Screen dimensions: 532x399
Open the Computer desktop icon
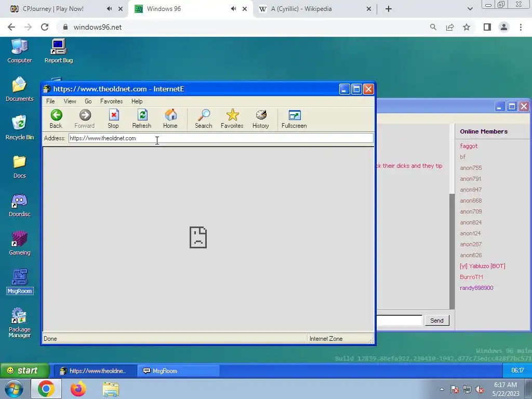(x=19, y=51)
